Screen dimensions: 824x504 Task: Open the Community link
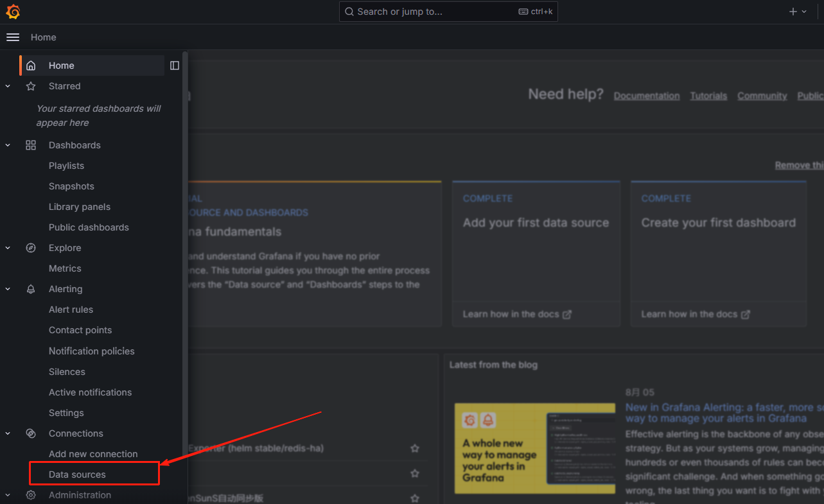click(762, 96)
